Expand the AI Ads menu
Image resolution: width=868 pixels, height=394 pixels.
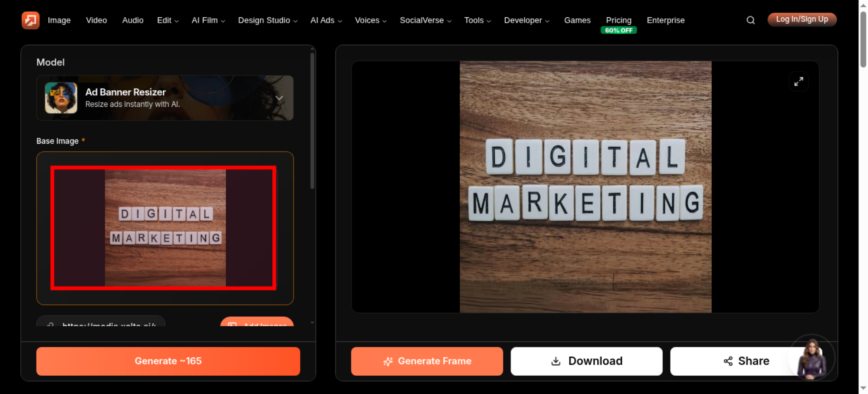tap(326, 20)
